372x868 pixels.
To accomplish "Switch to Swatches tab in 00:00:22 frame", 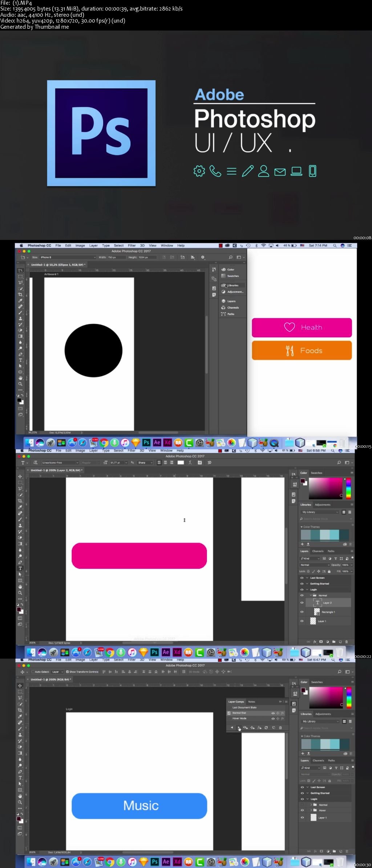I will (x=316, y=473).
